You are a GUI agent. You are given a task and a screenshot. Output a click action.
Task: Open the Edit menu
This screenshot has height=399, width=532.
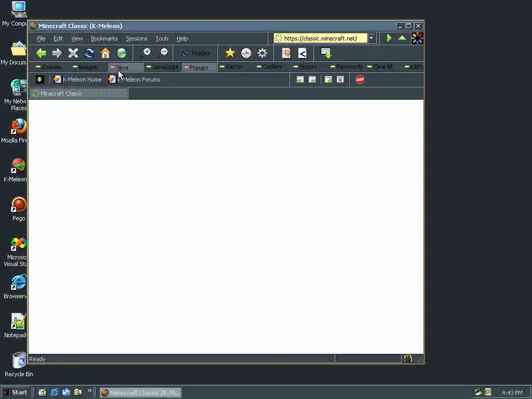(58, 38)
